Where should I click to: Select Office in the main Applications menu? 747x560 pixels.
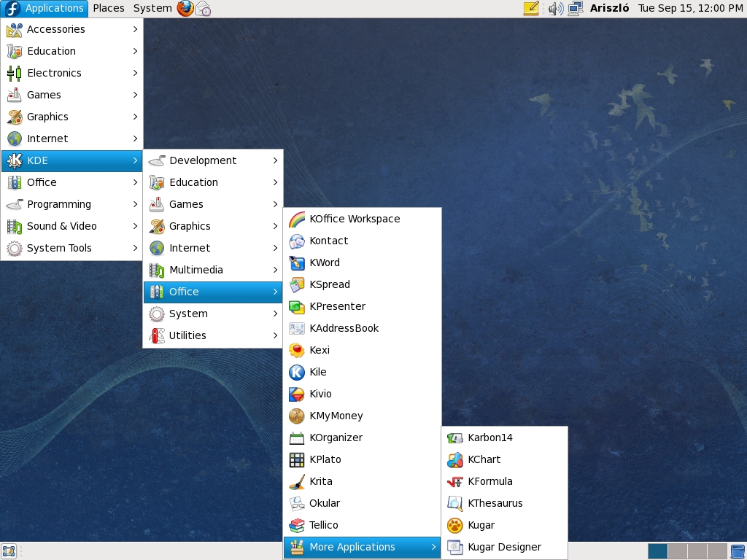pyautogui.click(x=71, y=182)
